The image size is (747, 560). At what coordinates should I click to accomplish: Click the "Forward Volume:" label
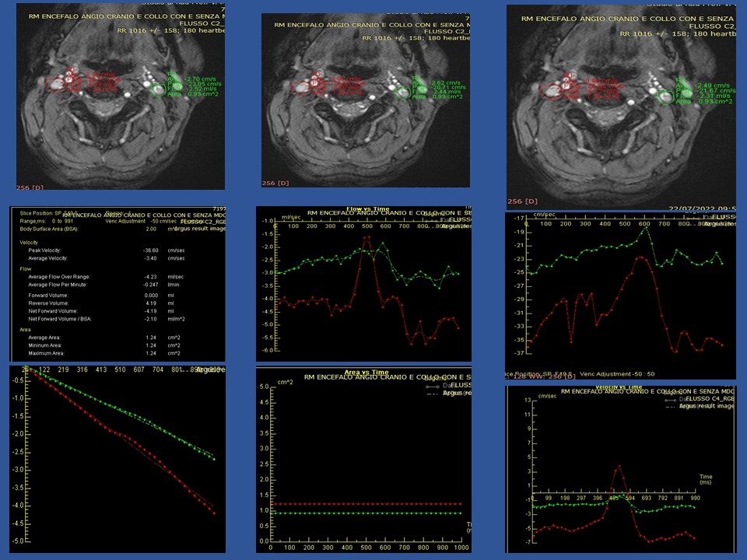click(48, 296)
